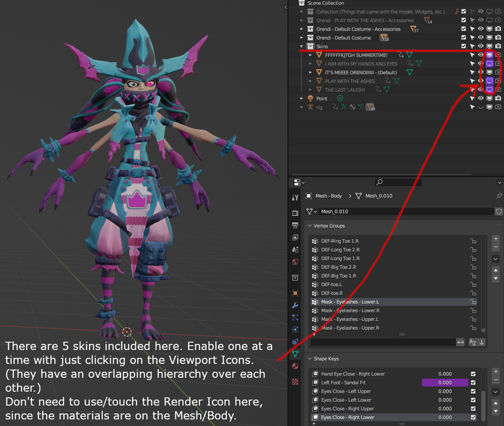
Task: Expand the rig armature object
Action: coord(301,107)
